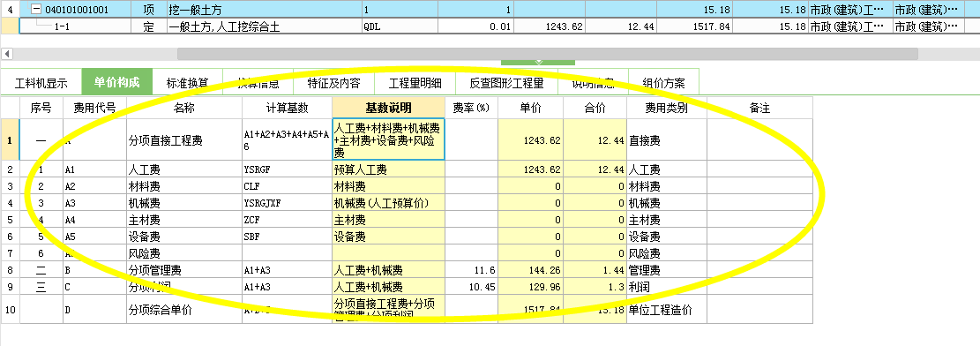Select the 挖一般土方 cell
The width and height of the screenshot is (980, 346).
(265, 10)
